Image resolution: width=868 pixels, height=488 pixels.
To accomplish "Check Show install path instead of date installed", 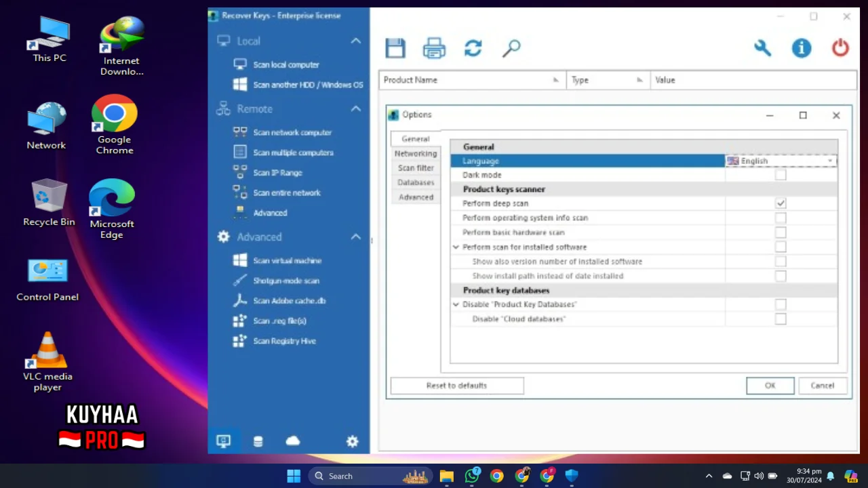I will pos(781,276).
